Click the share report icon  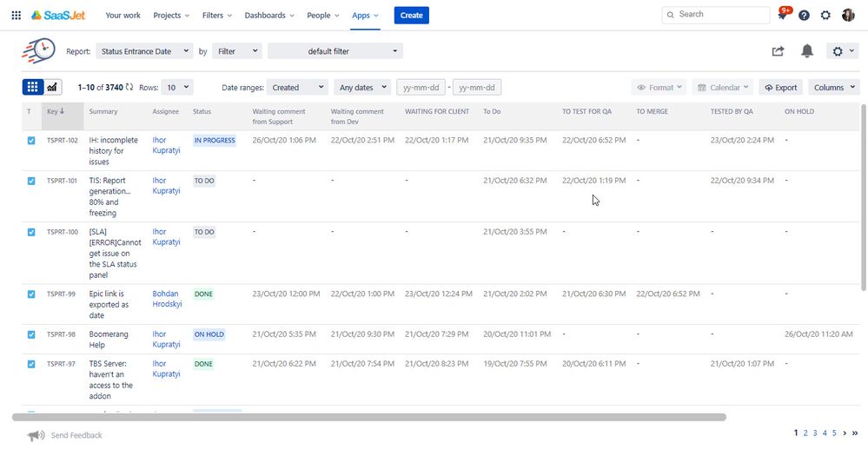(x=778, y=51)
